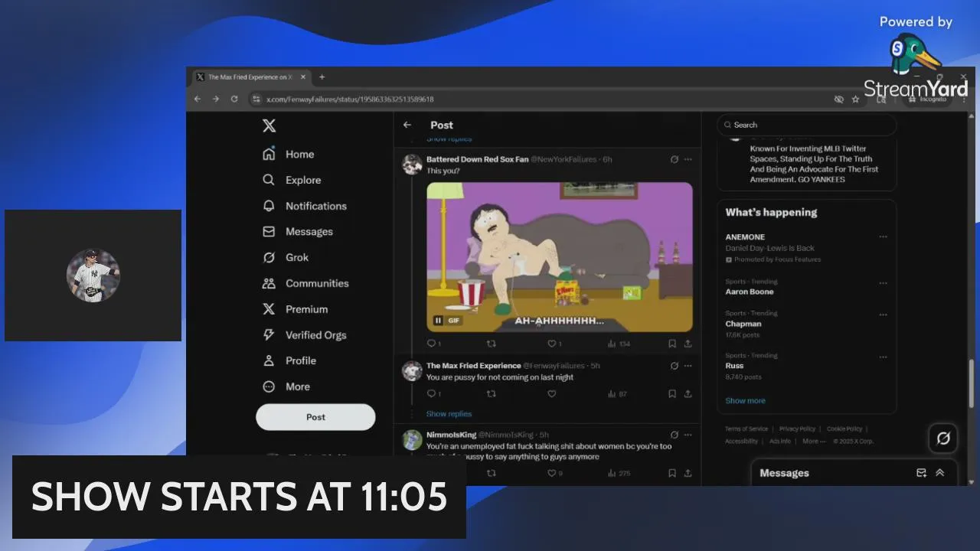This screenshot has width=980, height=551.
Task: Click Battered Down Red Sox Fan avatar
Action: pos(412,165)
